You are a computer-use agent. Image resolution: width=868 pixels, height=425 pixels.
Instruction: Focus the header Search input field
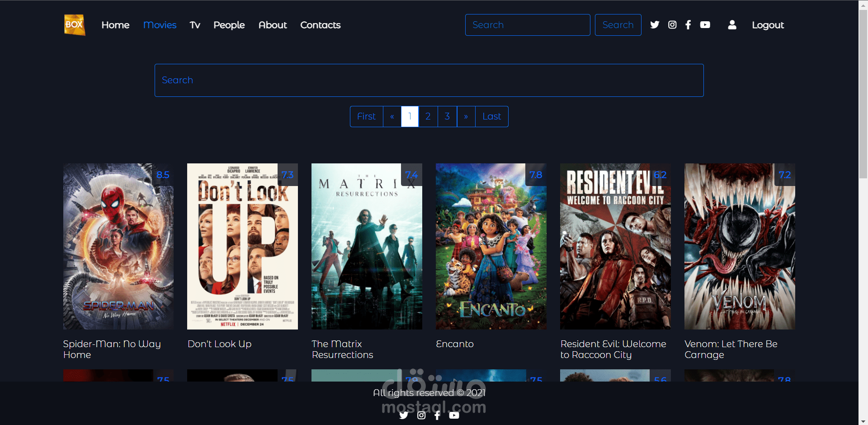(x=528, y=25)
